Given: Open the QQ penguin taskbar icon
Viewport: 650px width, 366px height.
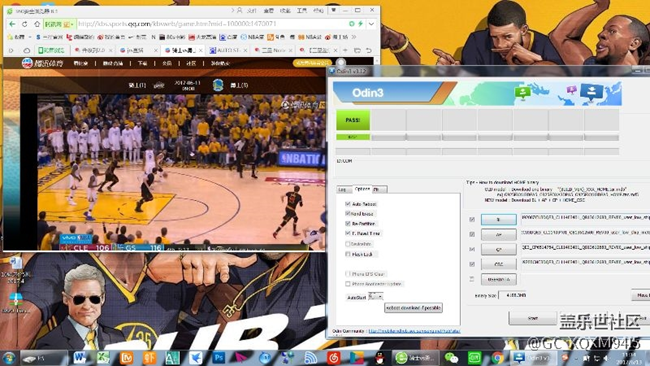Looking at the screenshot, I should point(379,357).
